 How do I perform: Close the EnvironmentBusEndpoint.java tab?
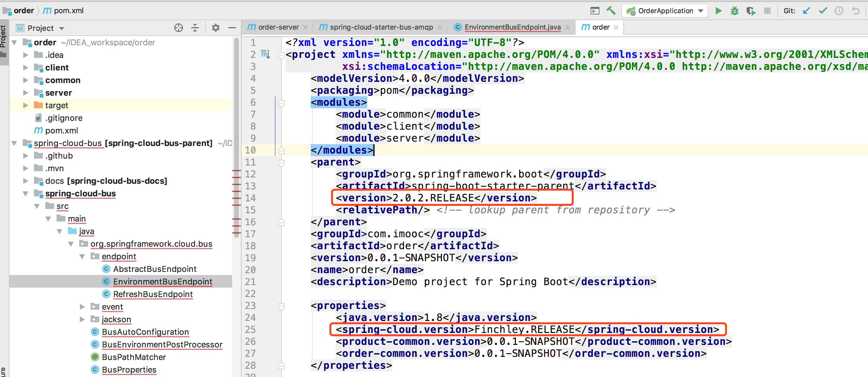click(x=568, y=27)
